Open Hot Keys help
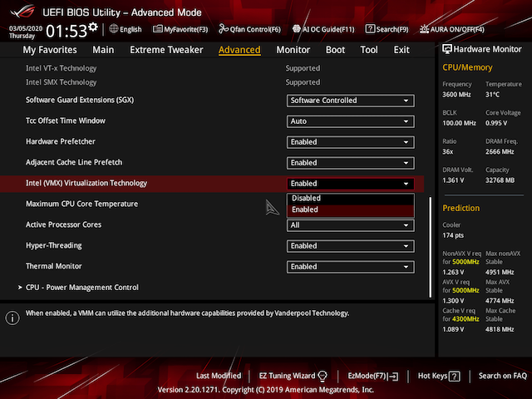Screen dimensions: 532x399 point(439,376)
